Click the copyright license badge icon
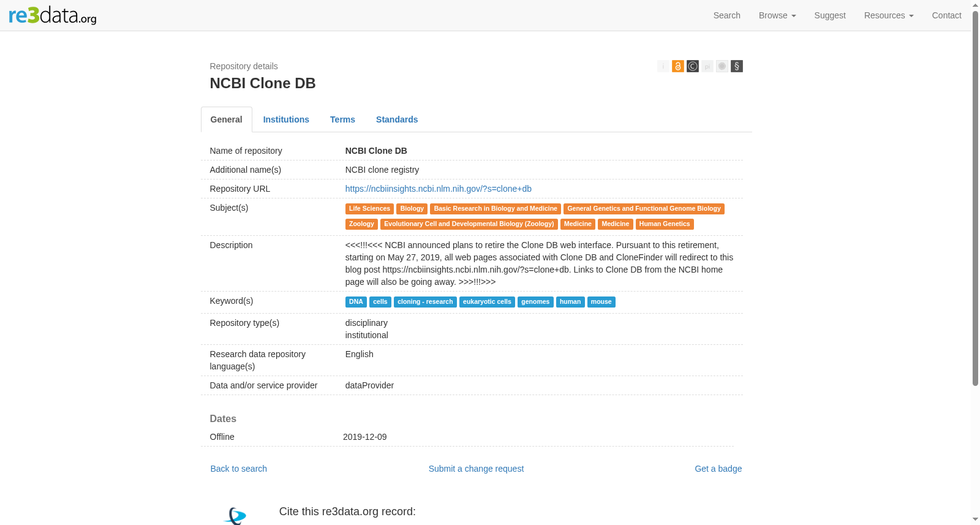 [x=693, y=66]
